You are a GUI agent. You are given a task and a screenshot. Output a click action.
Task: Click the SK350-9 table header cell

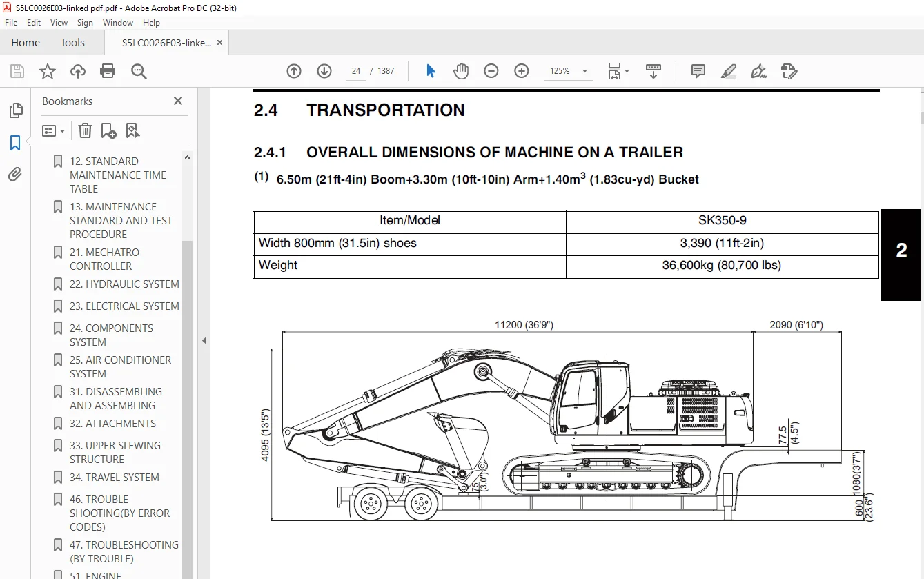pyautogui.click(x=723, y=221)
